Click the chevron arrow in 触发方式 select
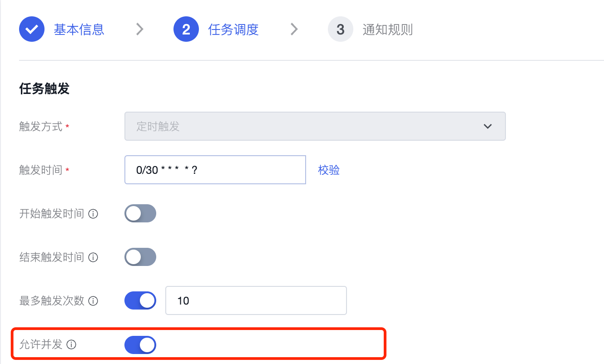The width and height of the screenshot is (604, 364). tap(488, 126)
